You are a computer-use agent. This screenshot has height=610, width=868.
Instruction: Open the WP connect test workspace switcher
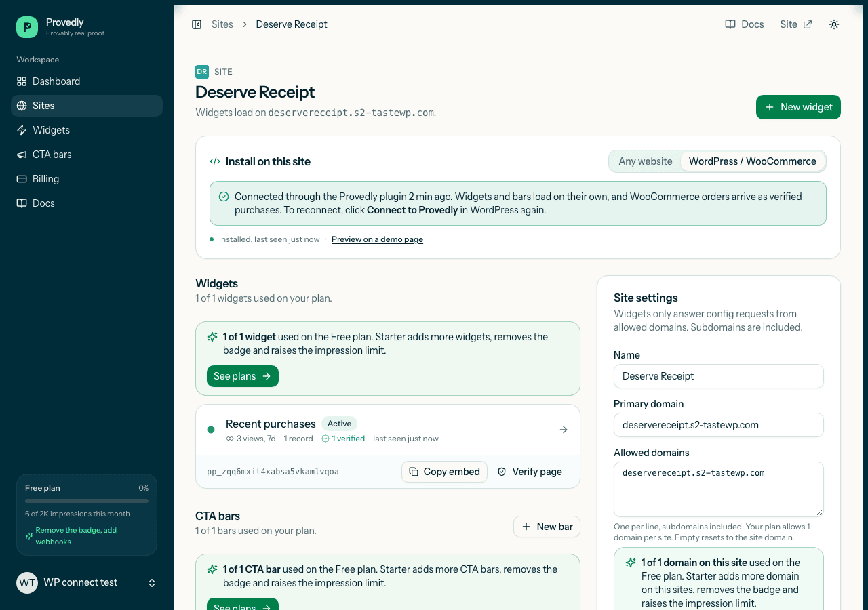click(87, 583)
